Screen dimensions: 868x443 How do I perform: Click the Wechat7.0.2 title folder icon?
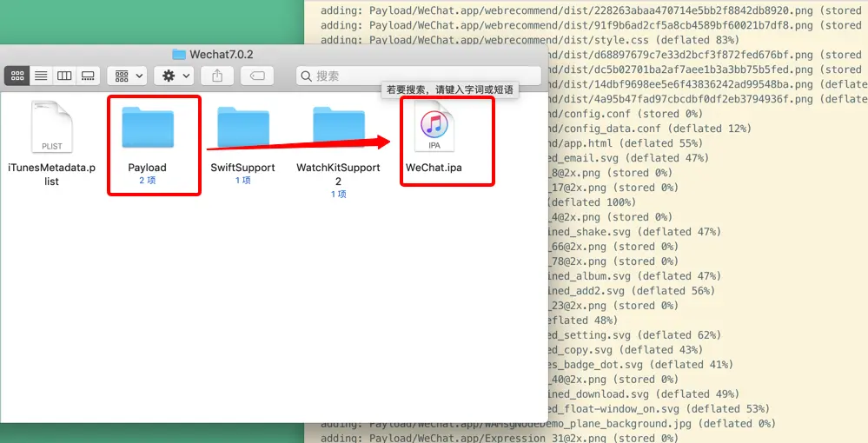179,54
